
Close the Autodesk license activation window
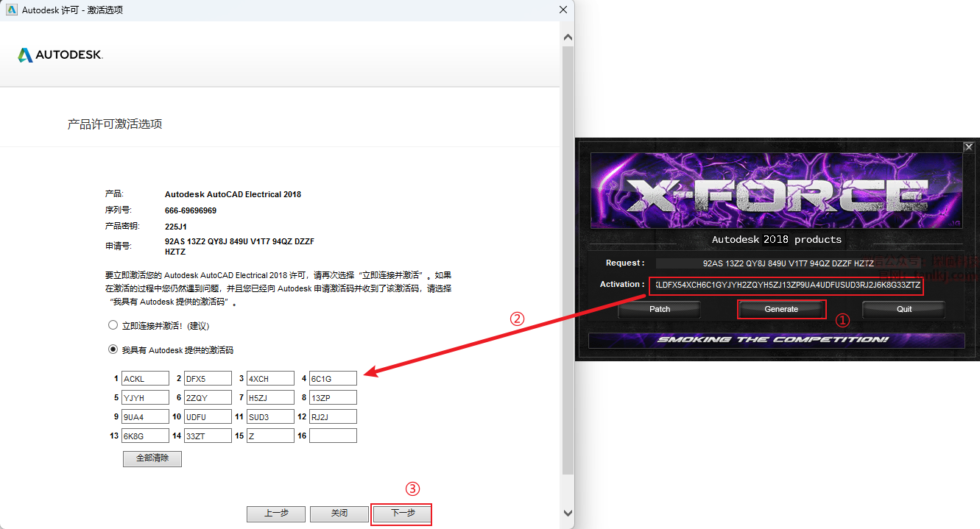(563, 10)
